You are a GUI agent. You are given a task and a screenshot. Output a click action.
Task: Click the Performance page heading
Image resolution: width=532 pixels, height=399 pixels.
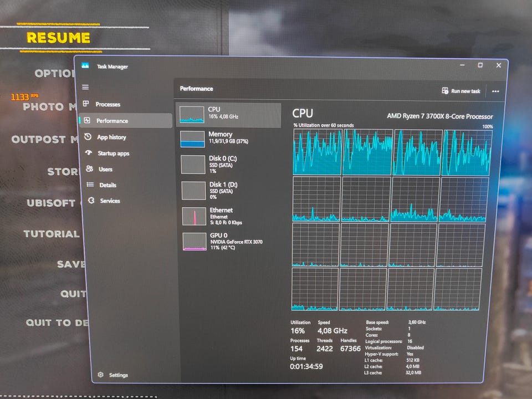pos(196,89)
